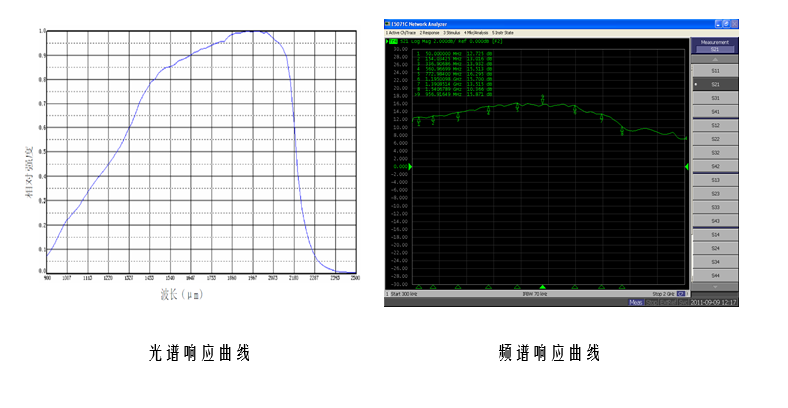The image size is (788, 408).
Task: Click the Stop status bar indicator
Action: [x=651, y=302]
